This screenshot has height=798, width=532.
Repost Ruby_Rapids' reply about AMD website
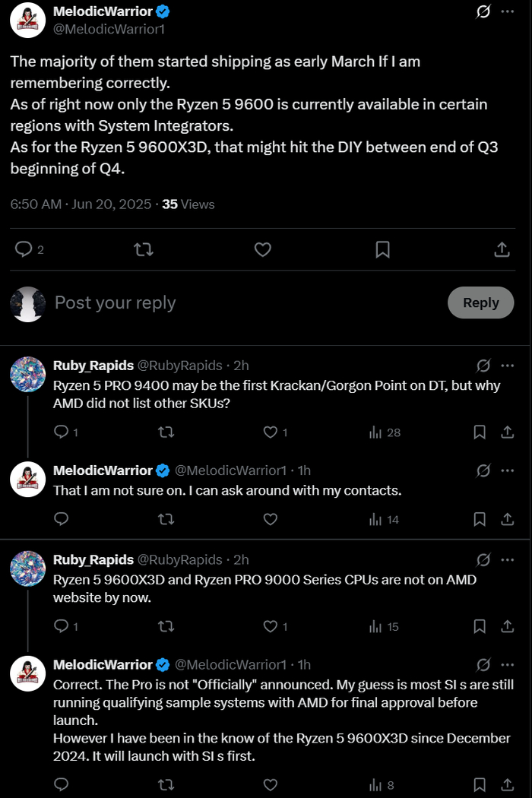click(x=165, y=627)
